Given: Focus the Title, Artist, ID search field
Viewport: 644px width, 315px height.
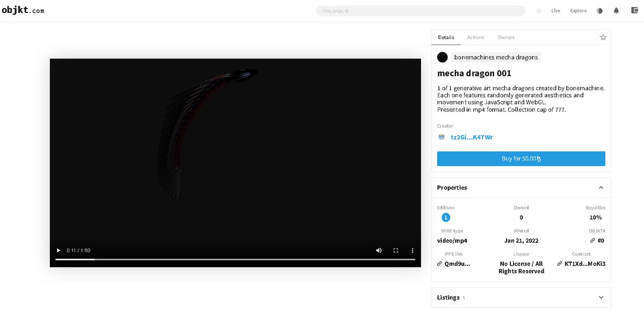Looking at the screenshot, I should point(421,11).
